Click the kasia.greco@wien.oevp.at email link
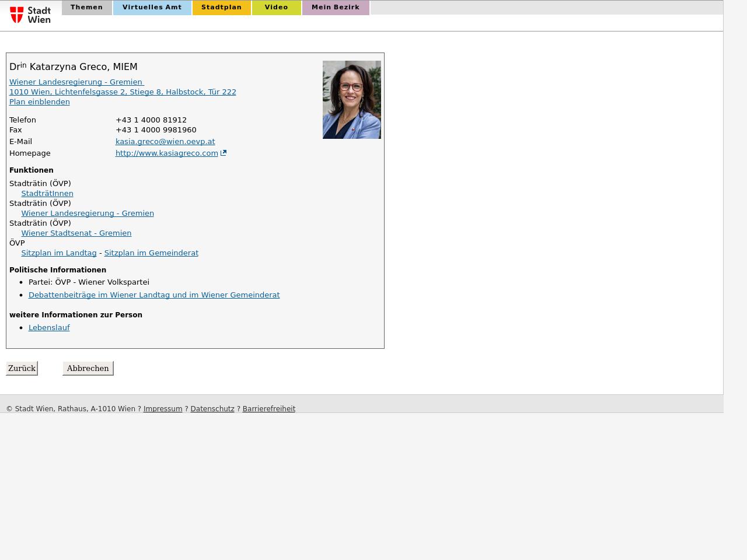Screen dimensions: 747x560 (165, 141)
